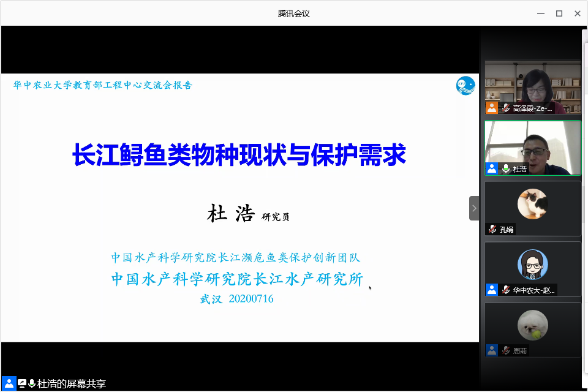Screen dimensions: 588x392
Task: Click blue user icon on 华中农大-赵 tile
Action: coord(492,290)
